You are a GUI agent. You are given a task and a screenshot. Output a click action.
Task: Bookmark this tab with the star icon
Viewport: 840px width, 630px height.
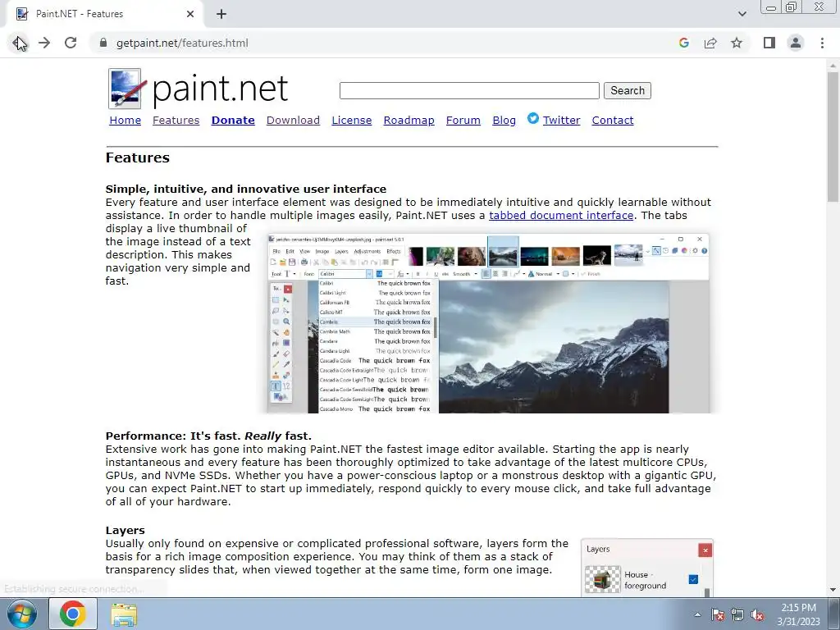(737, 43)
